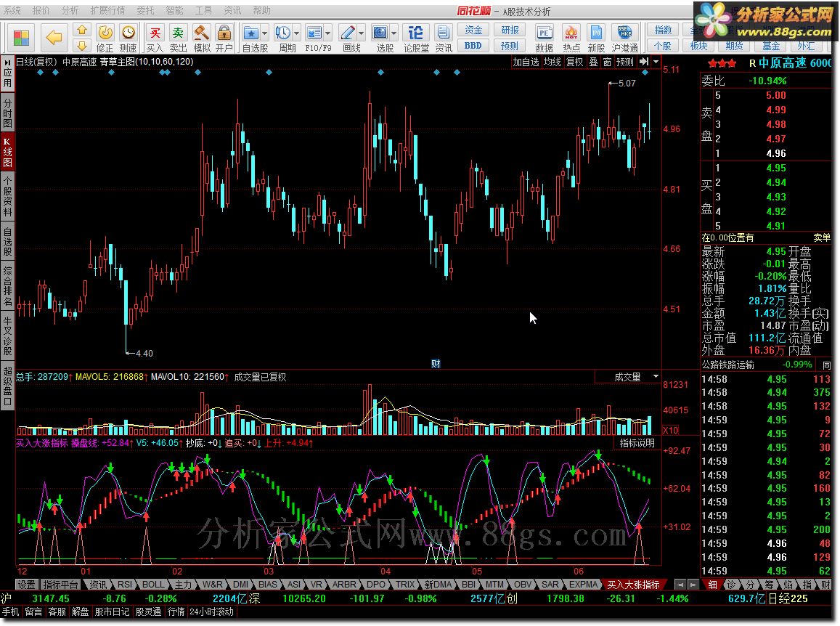Click 诊 diagnosis icon tab bottom right
The height and width of the screenshot is (626, 840).
[731, 584]
